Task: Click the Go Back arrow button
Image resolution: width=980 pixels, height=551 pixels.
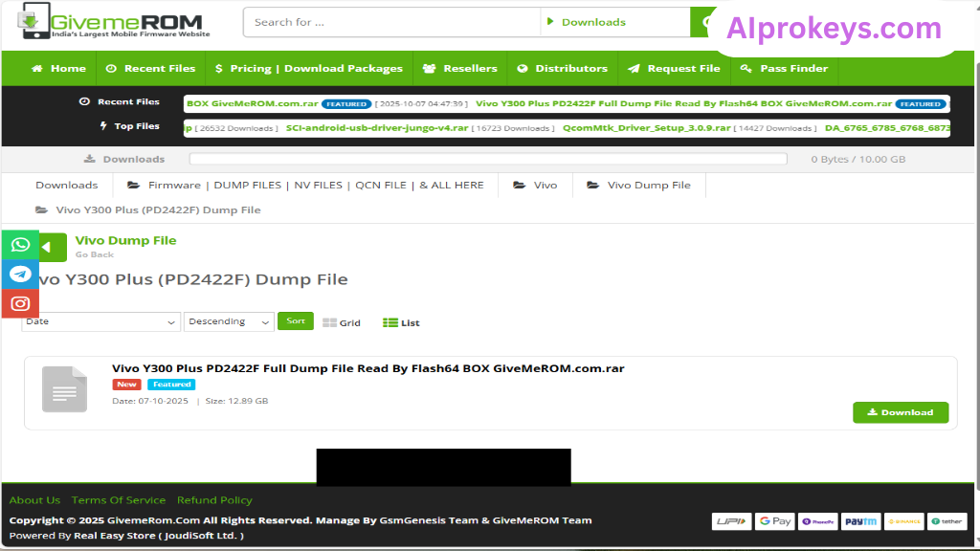Action: pos(53,248)
